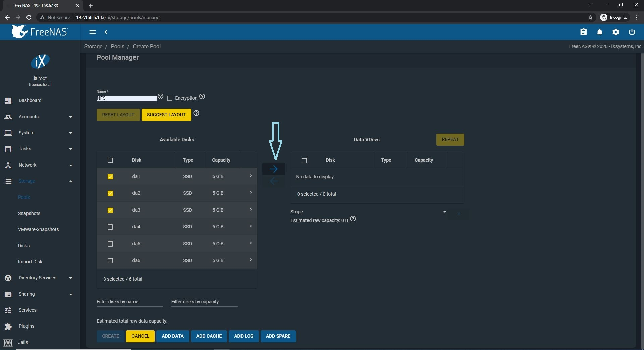Click the Dashboard sidebar icon
644x350 pixels.
[8, 100]
